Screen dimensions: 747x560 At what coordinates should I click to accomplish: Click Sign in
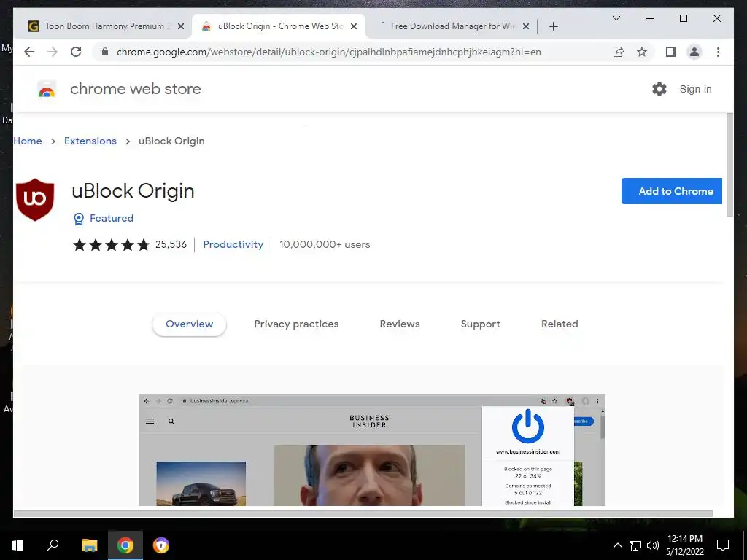click(695, 89)
